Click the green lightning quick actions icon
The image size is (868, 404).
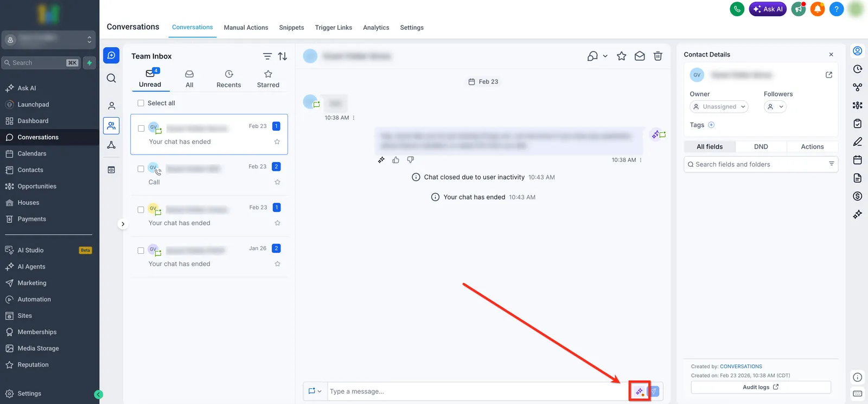click(x=90, y=63)
